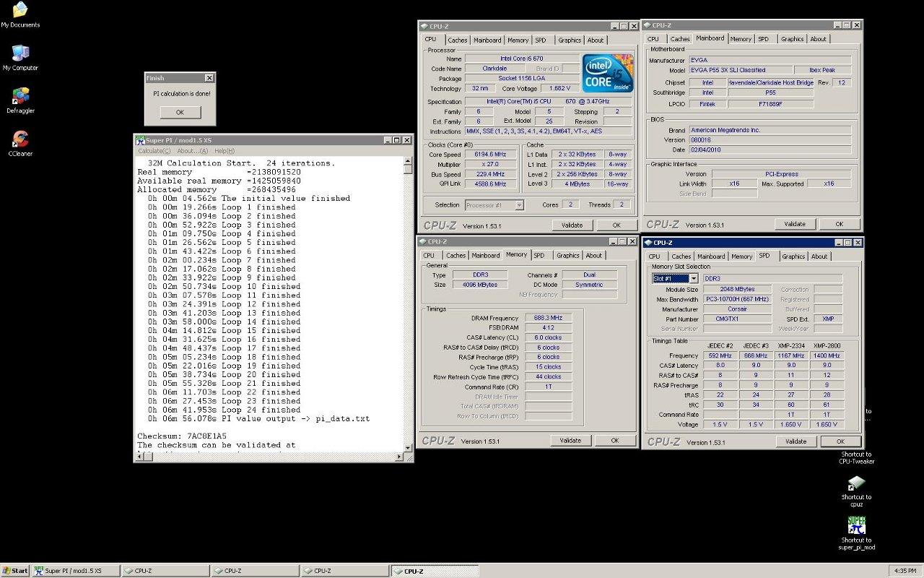924x578 pixels.
Task: Click the Intel Core i5 670 name field
Action: coord(522,59)
